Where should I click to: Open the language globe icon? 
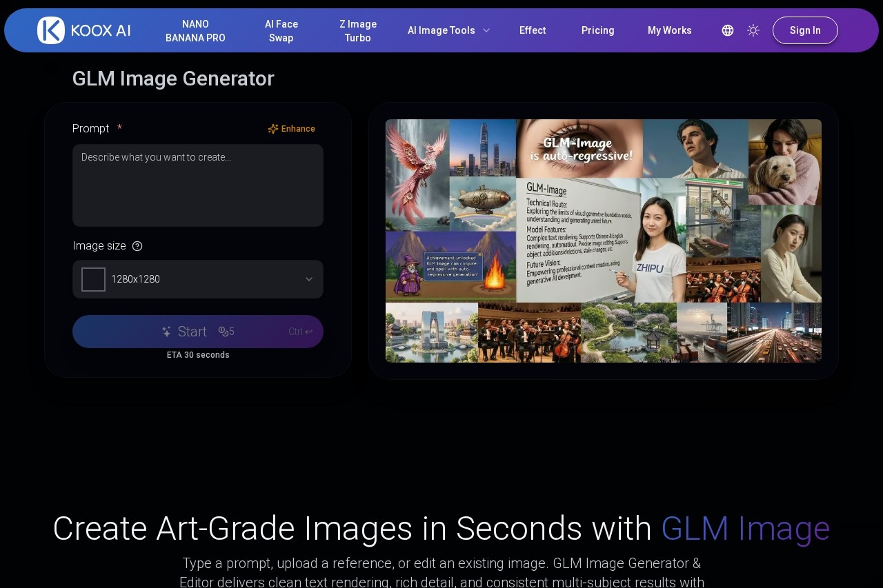[x=728, y=30]
